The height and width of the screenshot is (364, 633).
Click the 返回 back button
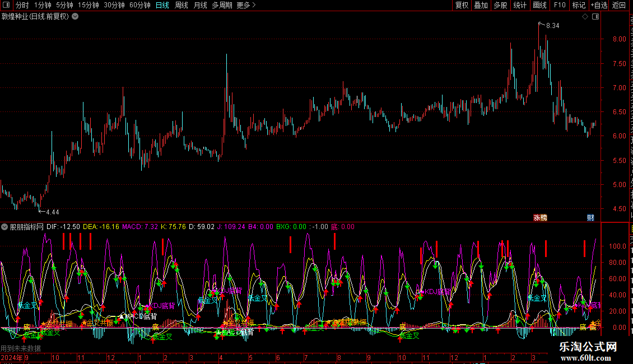coord(618,5)
